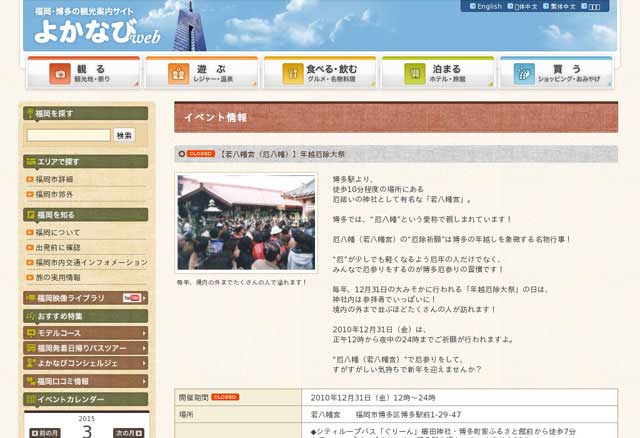Click the YouTube icon in 福岡映像ライブラリ
Image resolution: width=640 pixels, height=438 pixels.
(x=132, y=298)
